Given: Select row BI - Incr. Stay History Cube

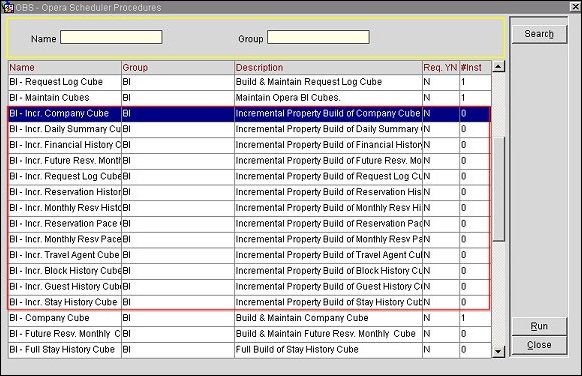Looking at the screenshot, I should [250, 303].
